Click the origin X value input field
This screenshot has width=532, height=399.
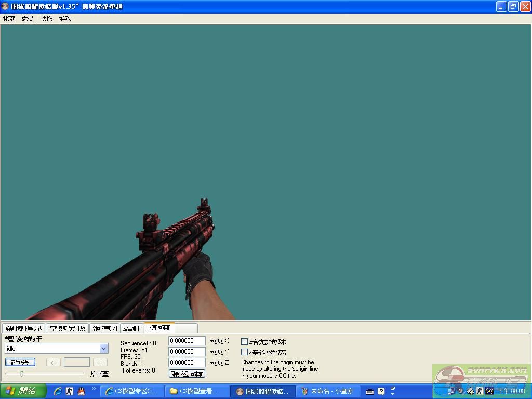tap(187, 341)
